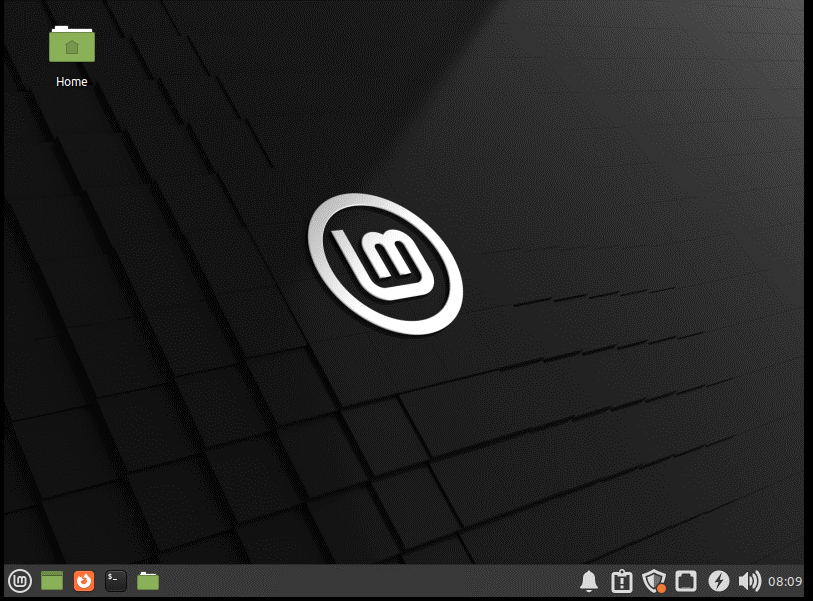Open the Update Manager shield icon

click(x=654, y=581)
